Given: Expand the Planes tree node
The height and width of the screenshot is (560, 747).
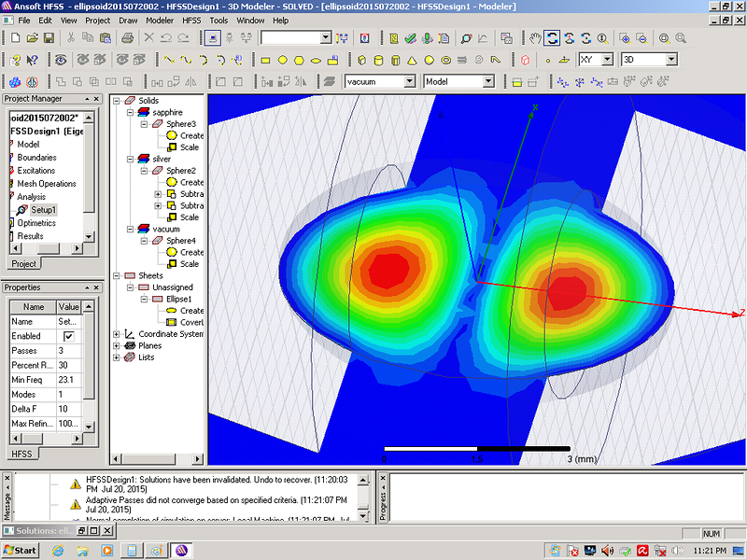Looking at the screenshot, I should click(117, 345).
